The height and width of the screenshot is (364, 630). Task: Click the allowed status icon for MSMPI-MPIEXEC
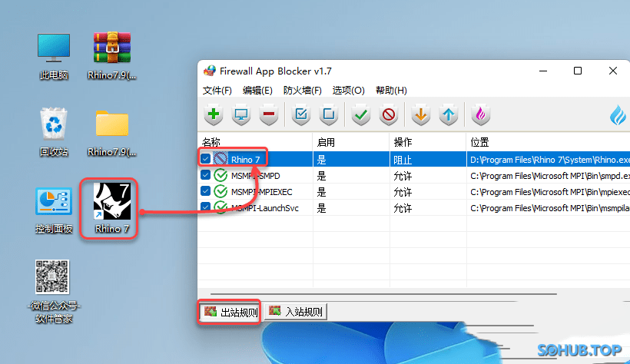pyautogui.click(x=220, y=192)
